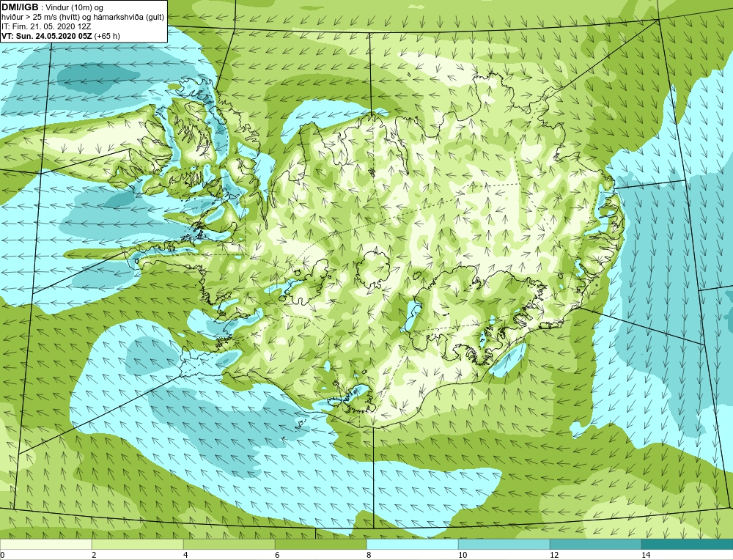Viewport: 733px width, 560px height.
Task: Click the legend label '14'
Action: pyautogui.click(x=646, y=555)
